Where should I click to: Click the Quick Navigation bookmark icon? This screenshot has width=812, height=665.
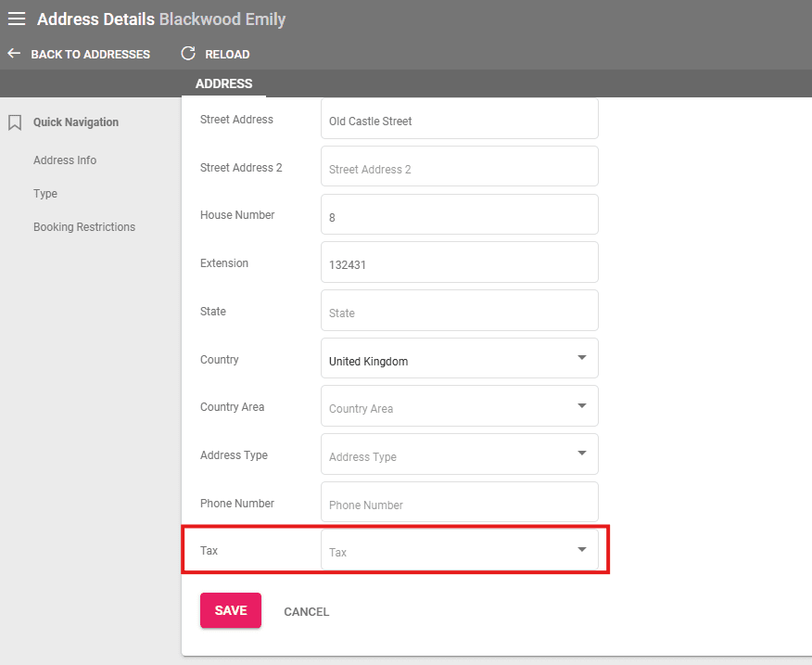[15, 122]
